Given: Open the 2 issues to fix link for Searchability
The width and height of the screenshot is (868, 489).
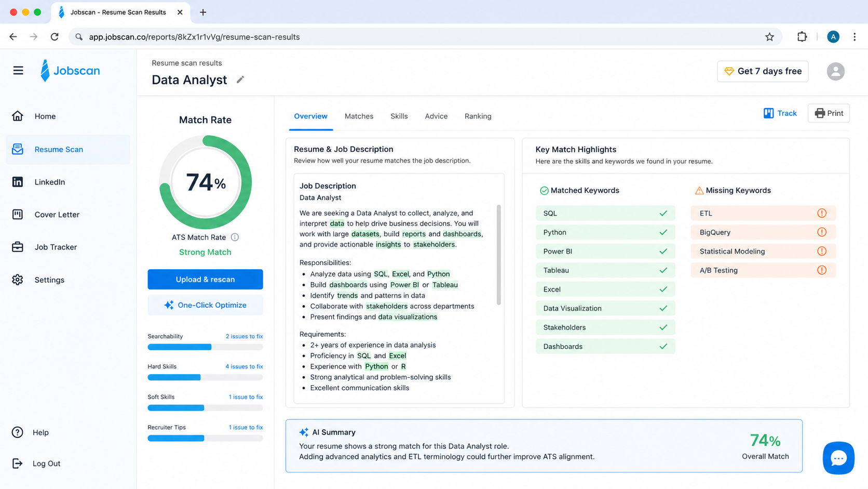Looking at the screenshot, I should pyautogui.click(x=244, y=336).
